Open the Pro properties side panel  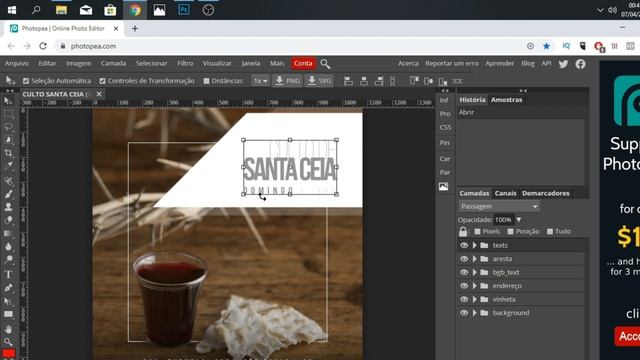445,114
